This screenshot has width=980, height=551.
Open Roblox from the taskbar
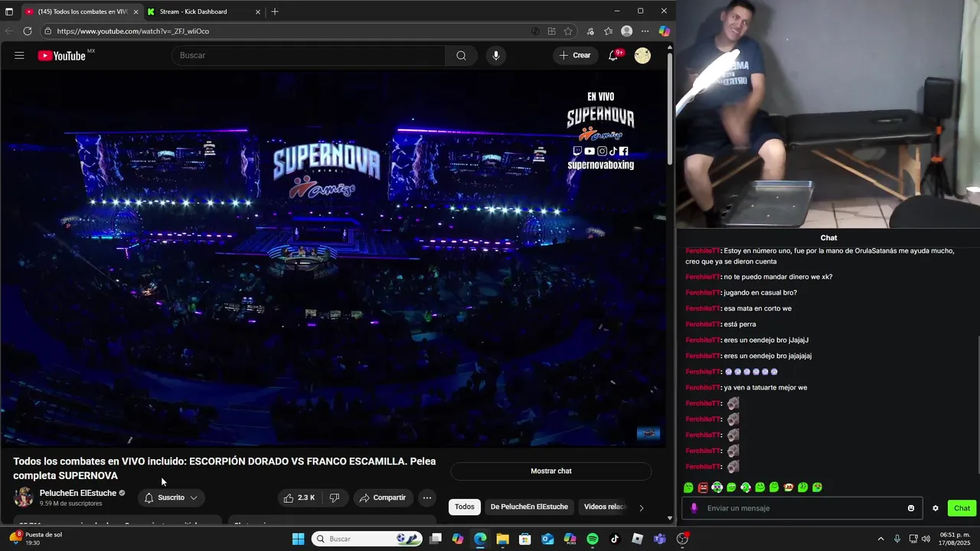pos(638,539)
